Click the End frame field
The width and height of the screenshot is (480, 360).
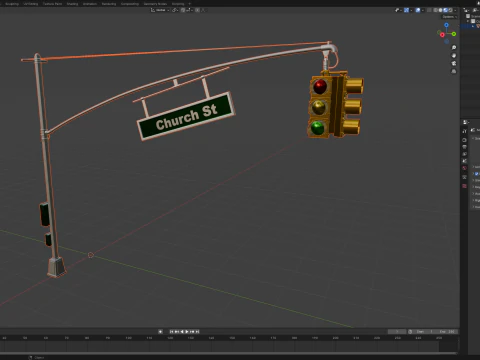click(447, 332)
